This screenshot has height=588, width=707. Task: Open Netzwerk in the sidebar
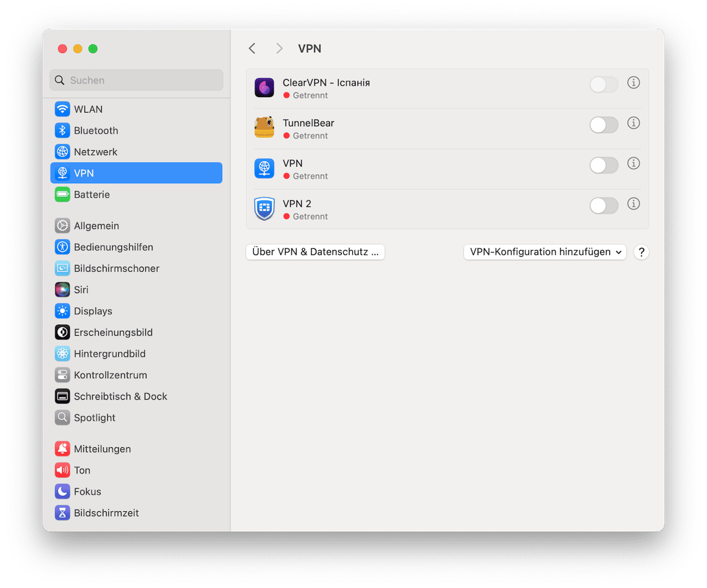click(x=95, y=152)
